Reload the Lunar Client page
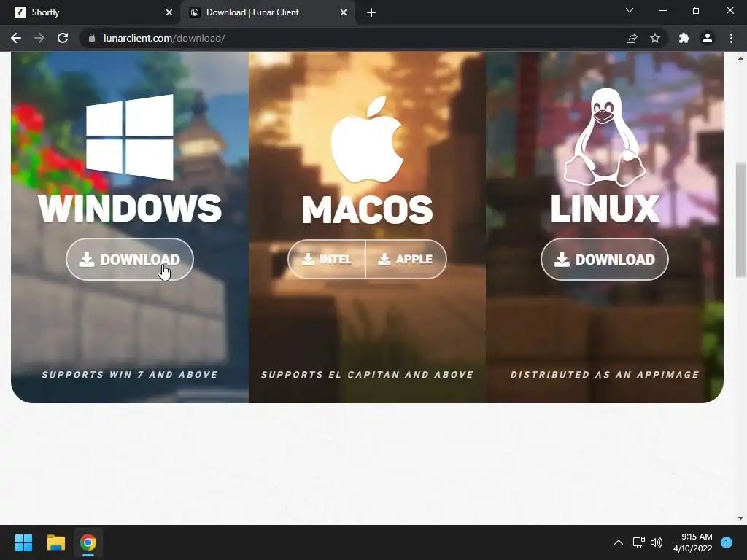 pos(63,38)
